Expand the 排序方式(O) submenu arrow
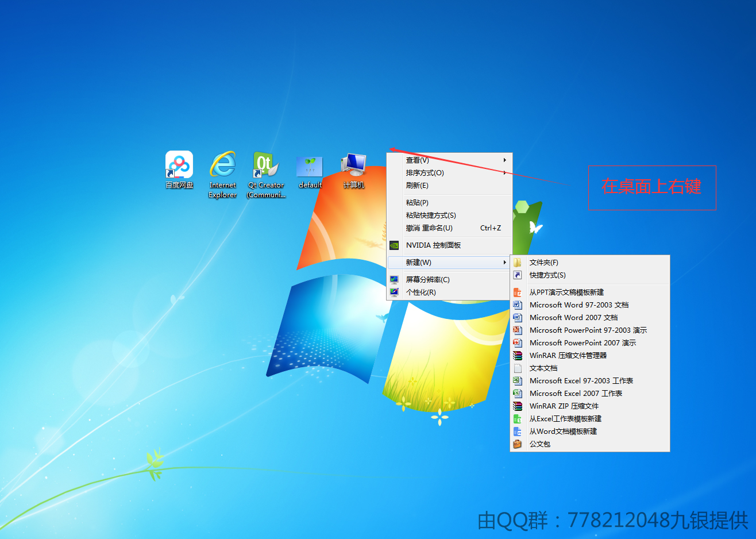The width and height of the screenshot is (756, 539). 505,173
